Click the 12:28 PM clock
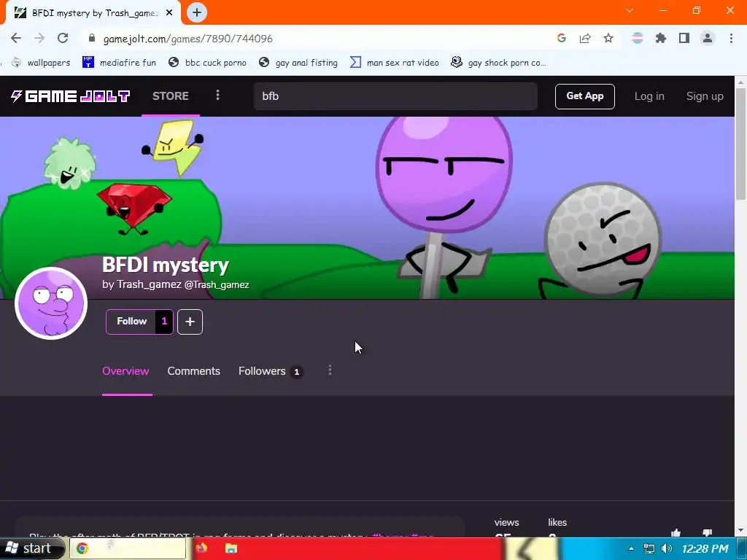Viewport: 747px width, 560px height. point(705,549)
